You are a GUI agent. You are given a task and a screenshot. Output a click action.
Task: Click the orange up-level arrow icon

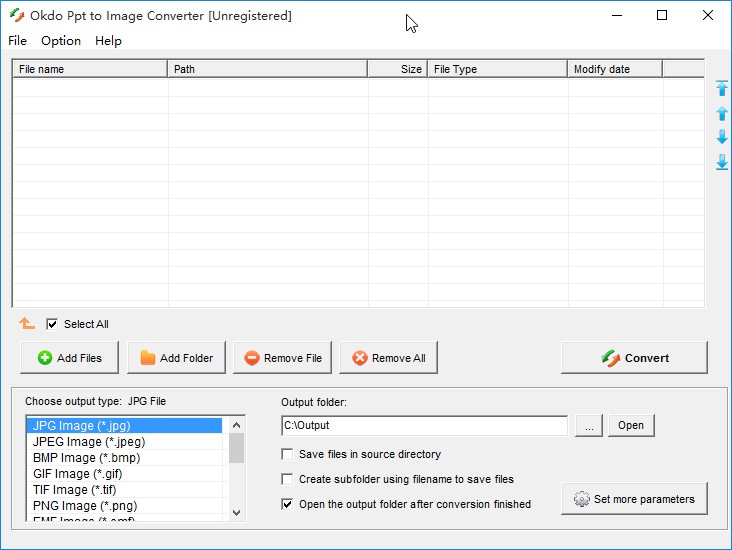click(x=27, y=323)
